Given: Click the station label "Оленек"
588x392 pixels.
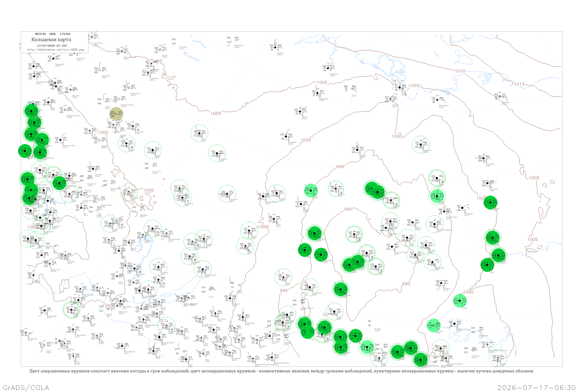Looking at the screenshot, I should click(x=305, y=117).
